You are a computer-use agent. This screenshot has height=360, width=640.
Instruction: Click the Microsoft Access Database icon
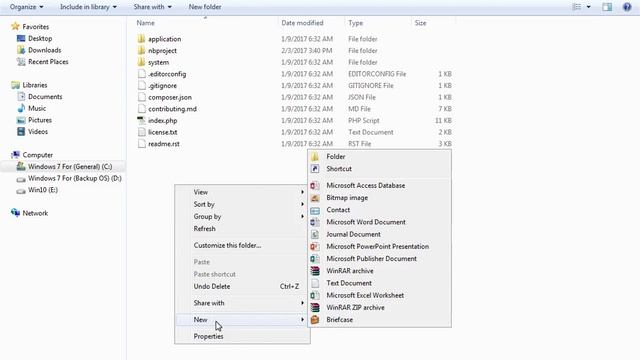(315, 185)
